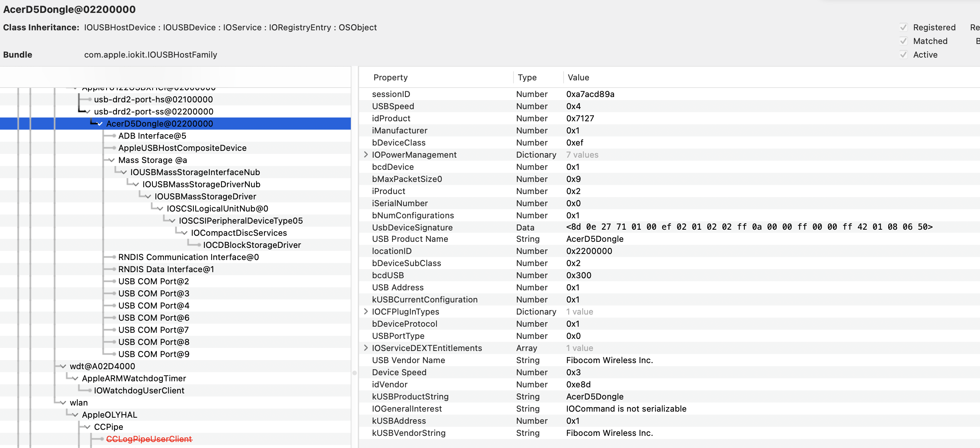Select the ADB Interface@5 entry
980x448 pixels.
[152, 136]
